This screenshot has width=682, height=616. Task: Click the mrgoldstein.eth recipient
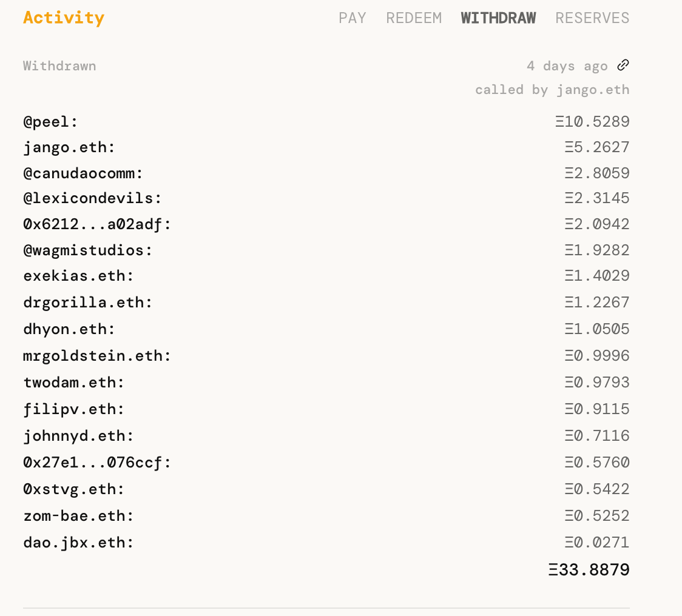(96, 356)
